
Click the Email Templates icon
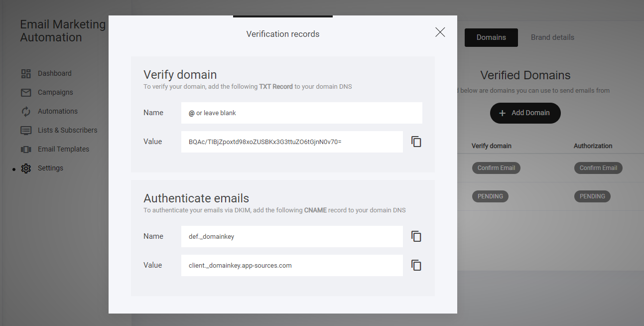(x=26, y=150)
